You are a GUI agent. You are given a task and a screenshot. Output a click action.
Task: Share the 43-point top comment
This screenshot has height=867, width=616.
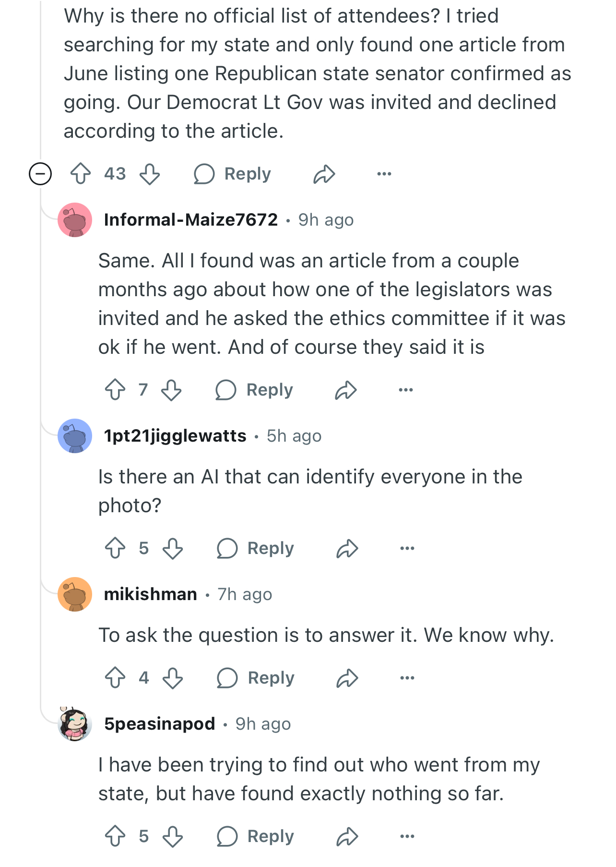pyautogui.click(x=324, y=174)
